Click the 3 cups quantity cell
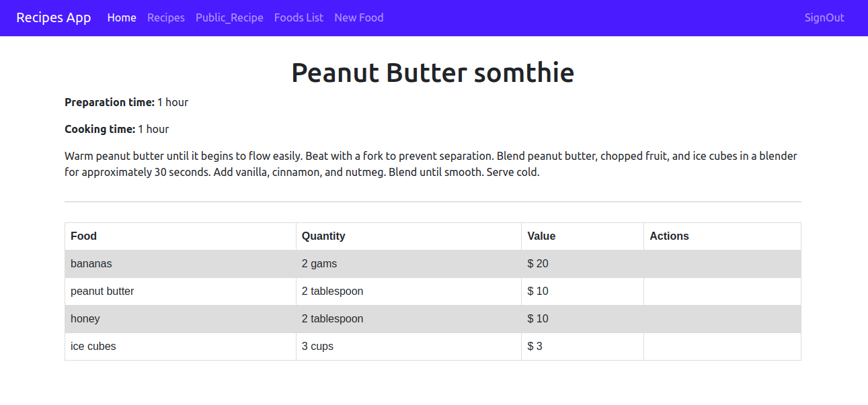The image size is (868, 405). click(409, 347)
